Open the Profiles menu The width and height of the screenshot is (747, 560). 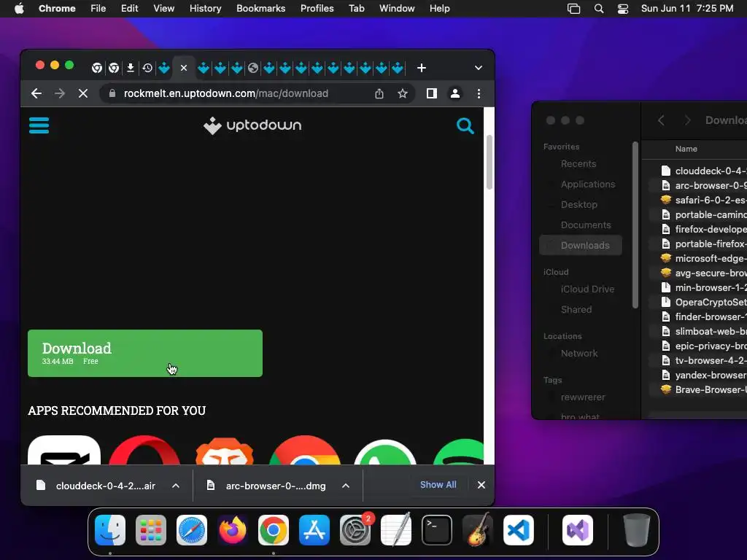point(317,9)
